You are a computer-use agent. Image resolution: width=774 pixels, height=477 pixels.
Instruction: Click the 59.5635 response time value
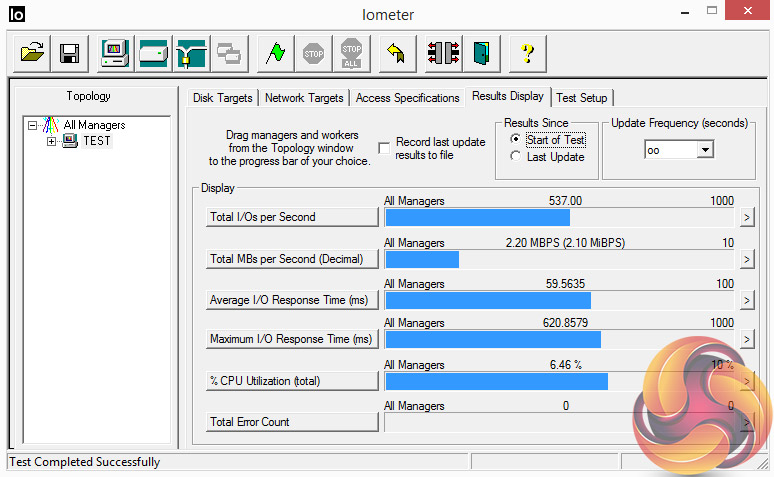[x=565, y=284]
